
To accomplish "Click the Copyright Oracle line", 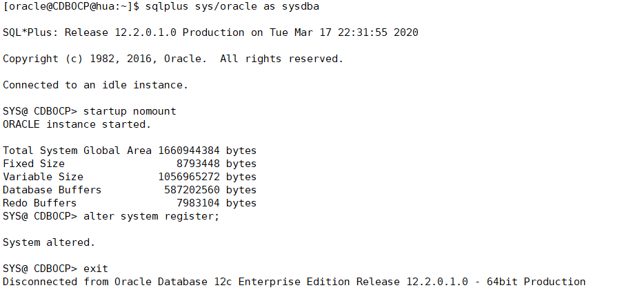I will 172,59.
